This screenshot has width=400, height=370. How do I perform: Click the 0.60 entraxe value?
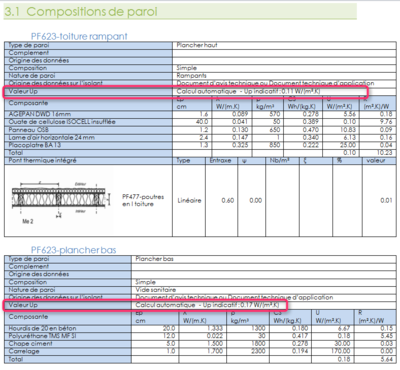(x=228, y=200)
